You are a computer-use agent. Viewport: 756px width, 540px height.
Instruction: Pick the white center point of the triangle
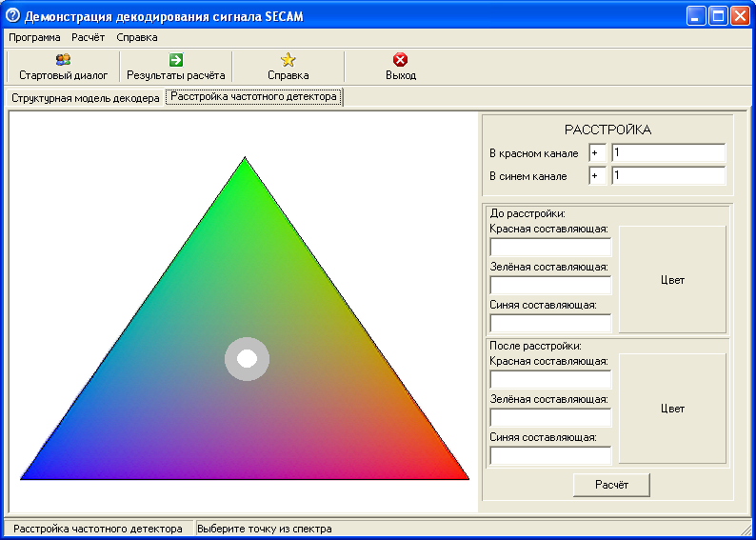coord(247,359)
